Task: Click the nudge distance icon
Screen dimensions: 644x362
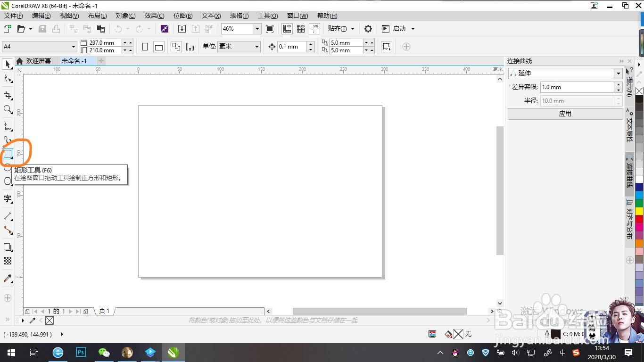Action: tap(272, 47)
